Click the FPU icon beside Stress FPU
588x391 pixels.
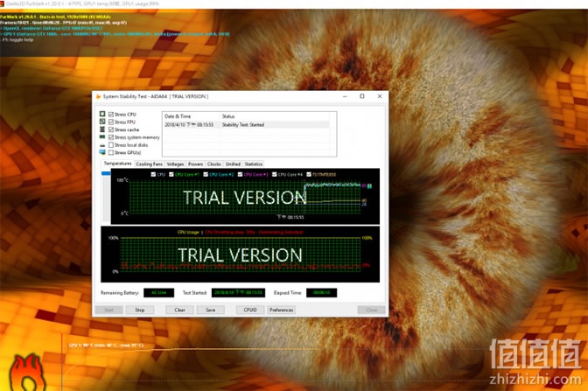pyautogui.click(x=102, y=122)
